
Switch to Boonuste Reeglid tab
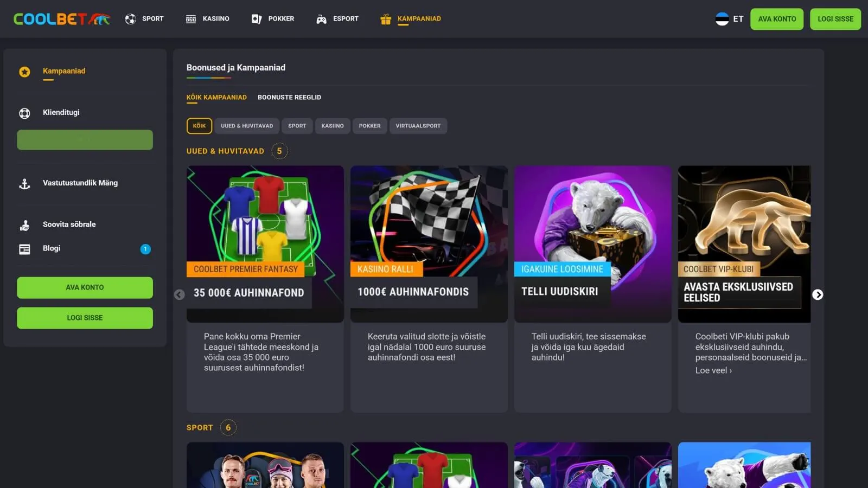pos(289,98)
